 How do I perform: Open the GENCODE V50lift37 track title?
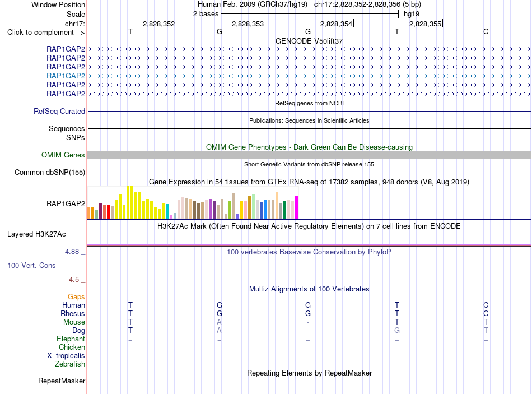[x=309, y=41]
